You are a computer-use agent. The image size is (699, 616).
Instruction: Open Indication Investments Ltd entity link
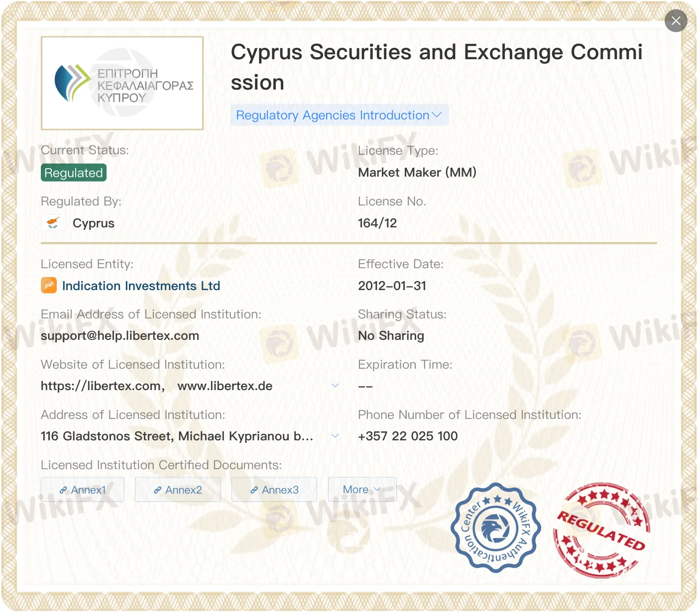141,286
